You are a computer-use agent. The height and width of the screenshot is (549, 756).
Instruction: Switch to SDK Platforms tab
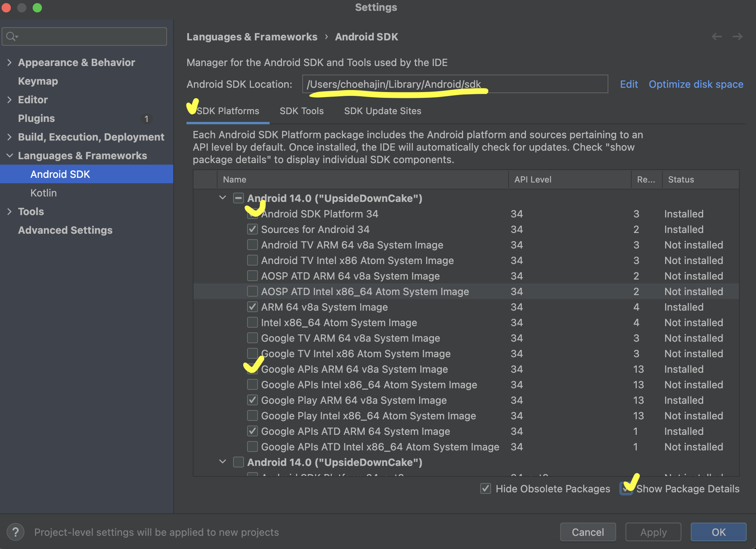click(x=228, y=111)
